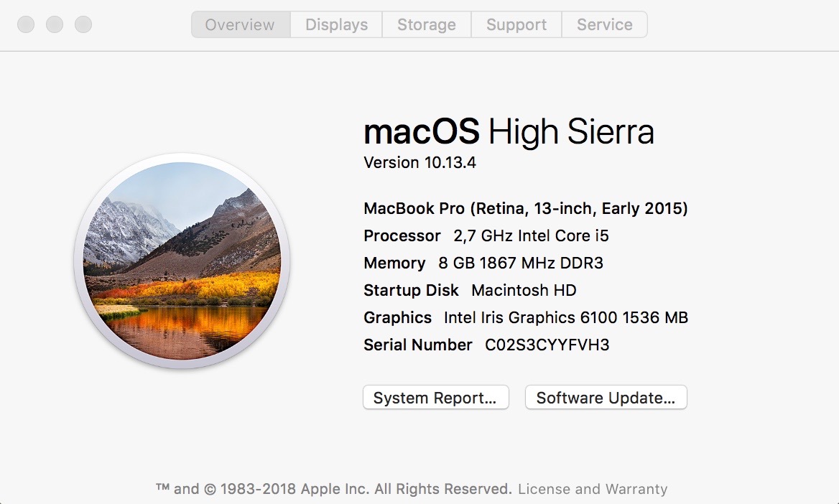Click the Startup Disk Macintosh HD entry
Screen dimensions: 839x504
tap(470, 291)
